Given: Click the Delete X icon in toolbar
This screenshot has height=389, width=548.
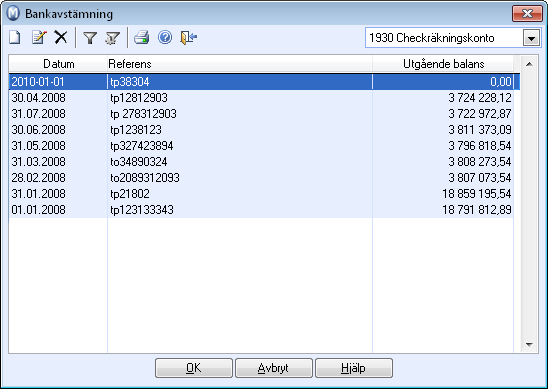Looking at the screenshot, I should 61,37.
